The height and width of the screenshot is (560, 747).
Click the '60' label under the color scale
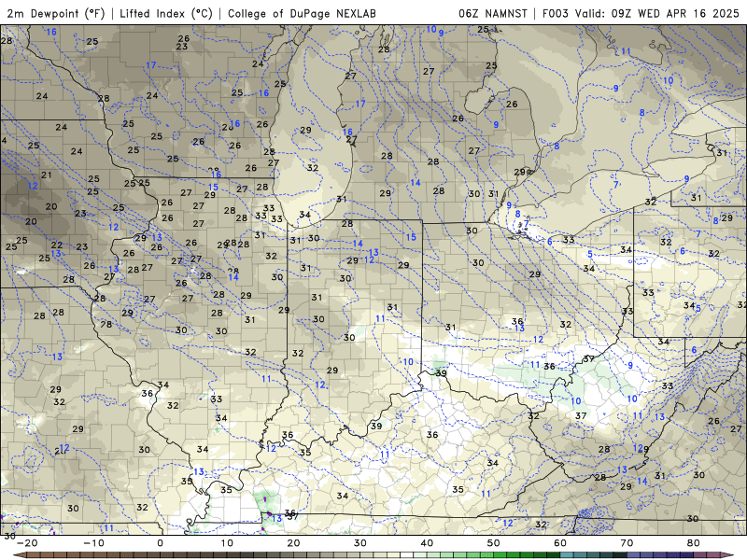click(x=560, y=543)
